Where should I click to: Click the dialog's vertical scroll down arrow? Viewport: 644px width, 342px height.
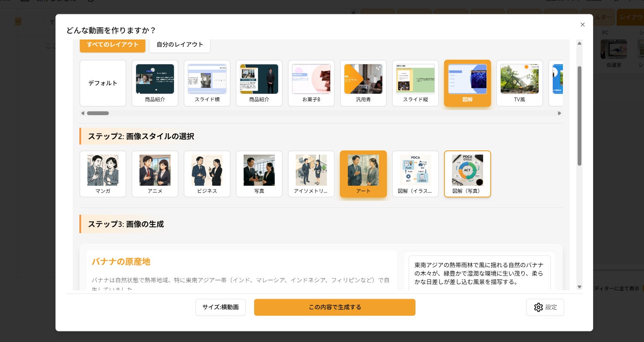click(579, 287)
